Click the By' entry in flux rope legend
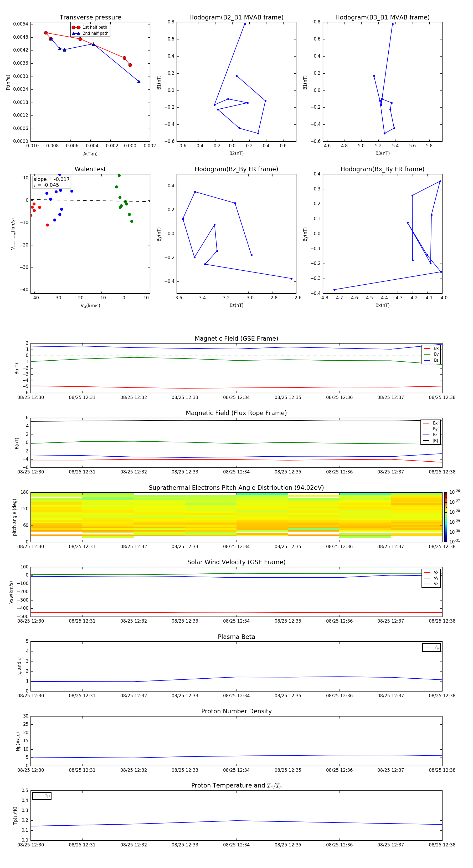473x868 pixels. pos(431,429)
